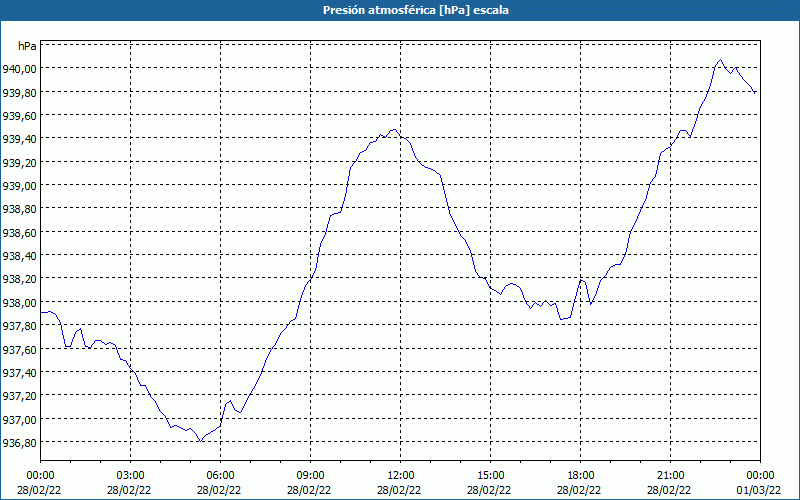Select the 939,40 y-axis label
Viewport: 800px width, 500px height.
tap(19, 139)
